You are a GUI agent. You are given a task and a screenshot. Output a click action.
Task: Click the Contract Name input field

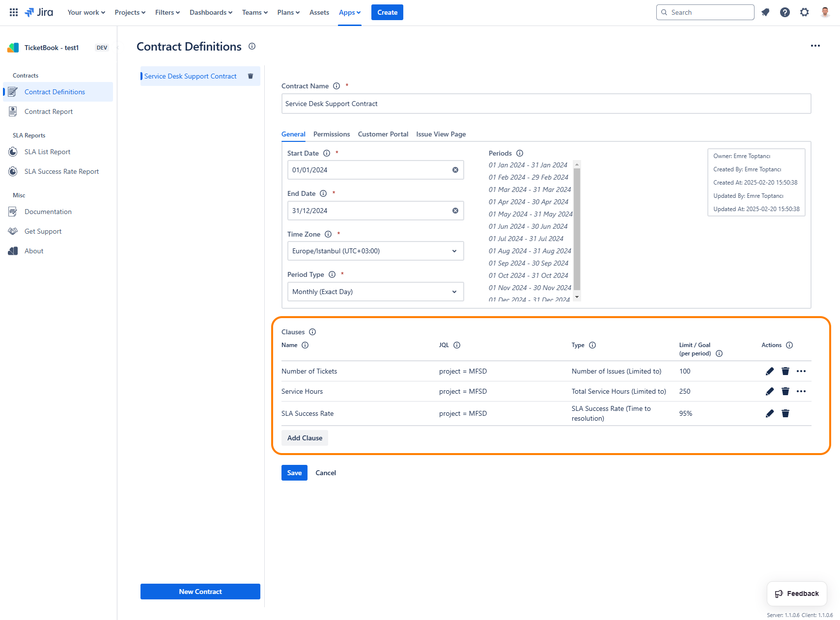click(546, 104)
